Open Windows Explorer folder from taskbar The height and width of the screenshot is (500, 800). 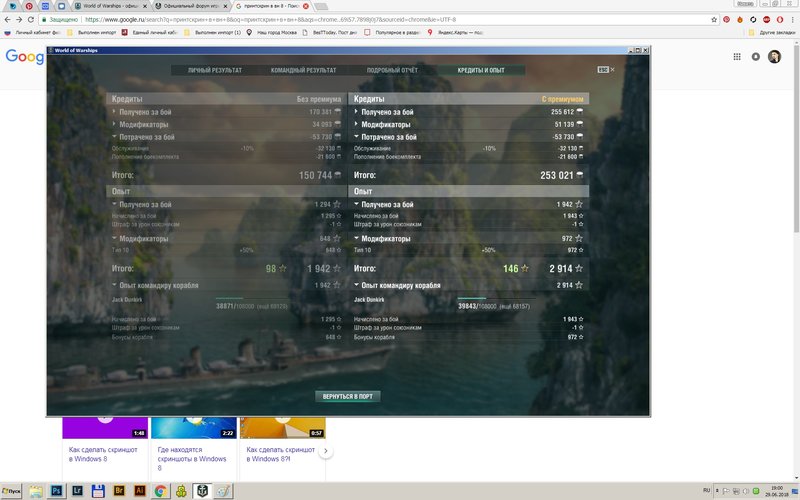(x=36, y=491)
